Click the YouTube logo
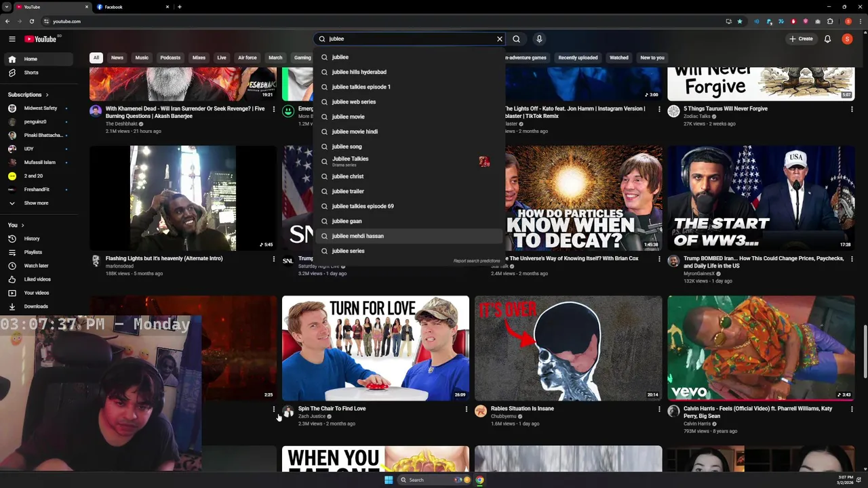The width and height of the screenshot is (868, 488). click(x=41, y=39)
